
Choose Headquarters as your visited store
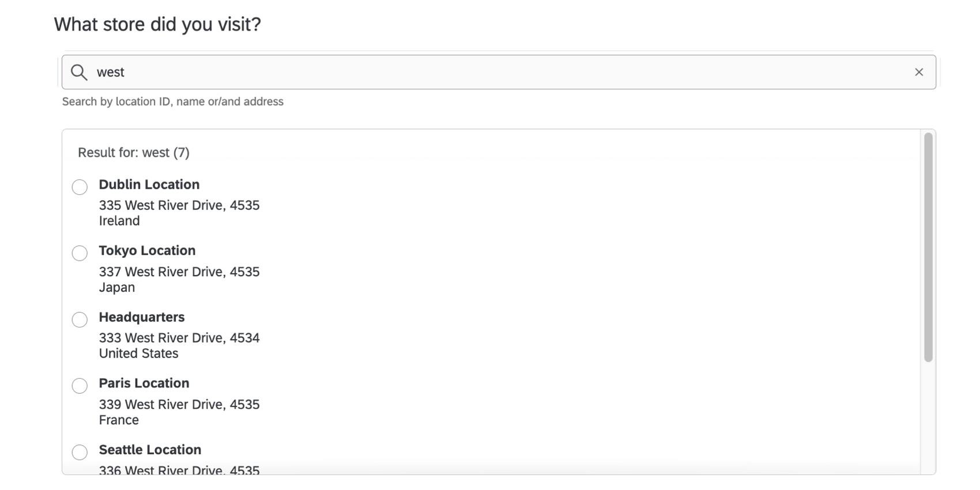(x=80, y=319)
